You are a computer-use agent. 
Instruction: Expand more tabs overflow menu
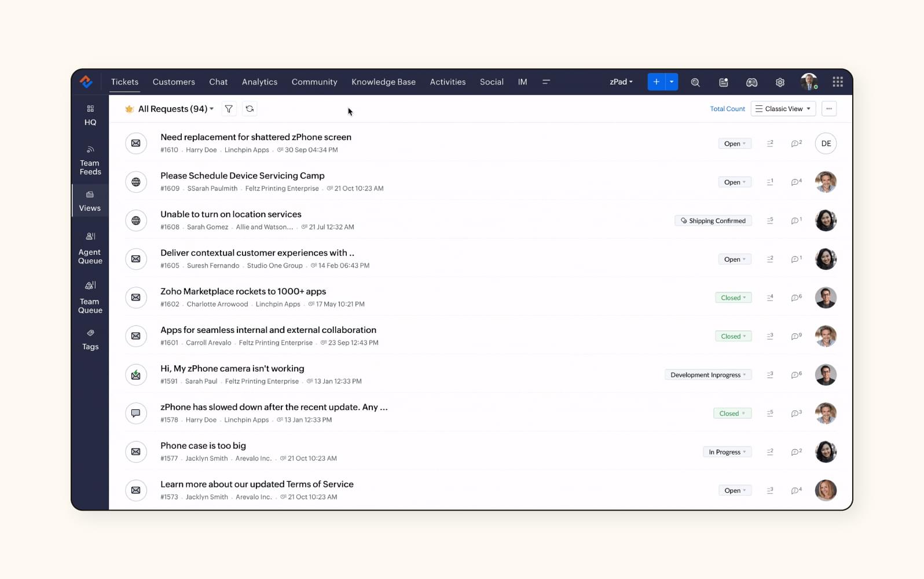pyautogui.click(x=545, y=82)
